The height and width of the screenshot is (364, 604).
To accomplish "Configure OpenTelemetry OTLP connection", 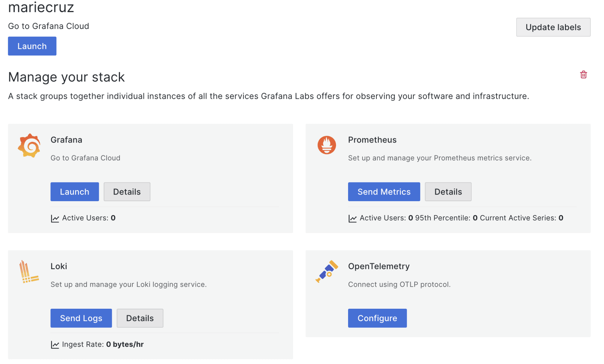I will 377,318.
